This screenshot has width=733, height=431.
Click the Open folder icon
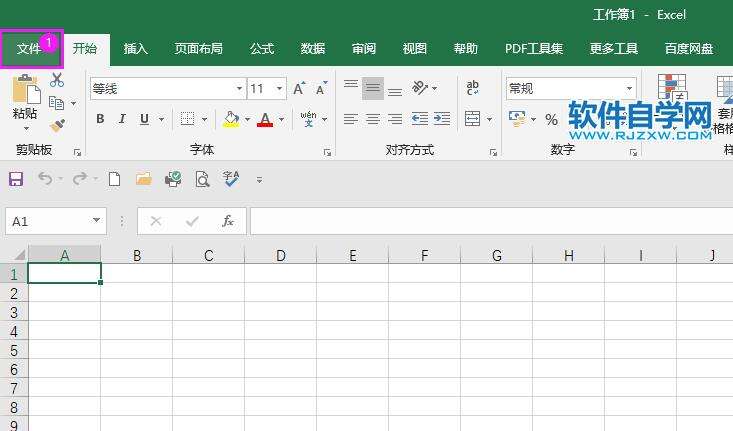[x=144, y=179]
